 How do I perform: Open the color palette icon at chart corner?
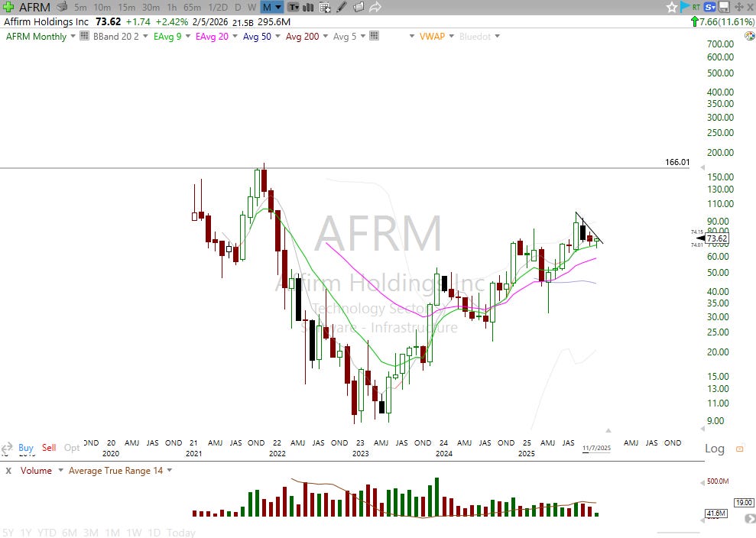(750, 36)
